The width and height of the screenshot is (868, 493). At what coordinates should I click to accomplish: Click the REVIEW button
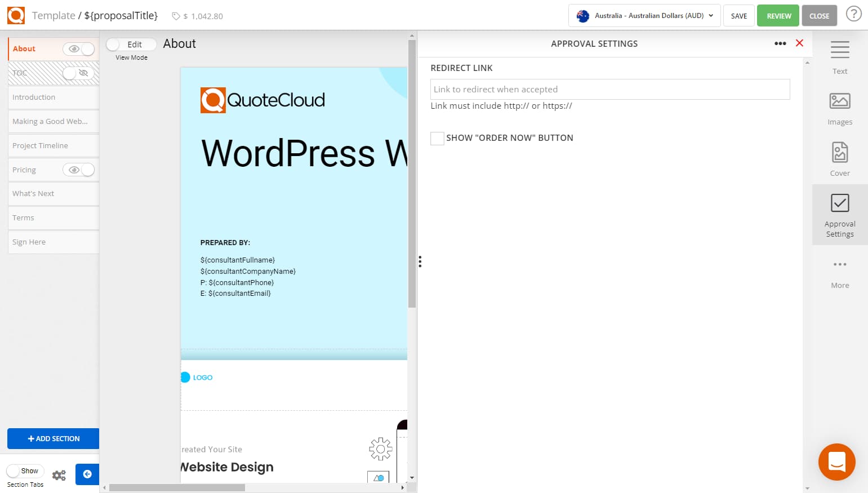point(778,16)
